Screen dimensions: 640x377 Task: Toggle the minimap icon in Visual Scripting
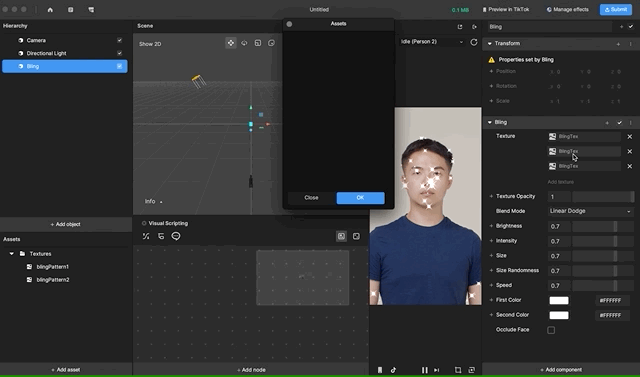341,236
